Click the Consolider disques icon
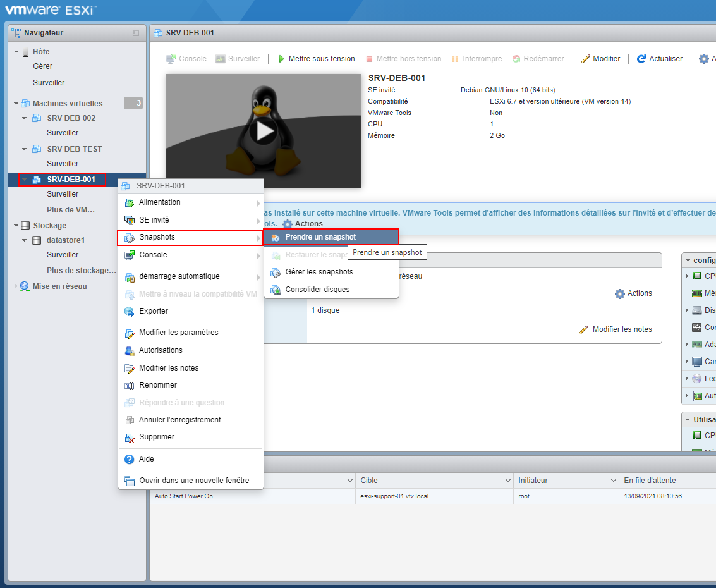The width and height of the screenshot is (716, 588). pyautogui.click(x=276, y=290)
